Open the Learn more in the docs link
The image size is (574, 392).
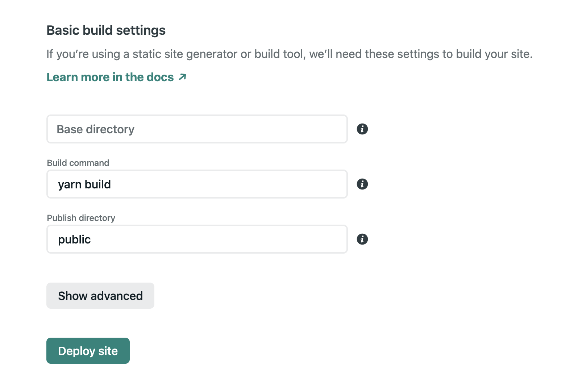point(110,77)
